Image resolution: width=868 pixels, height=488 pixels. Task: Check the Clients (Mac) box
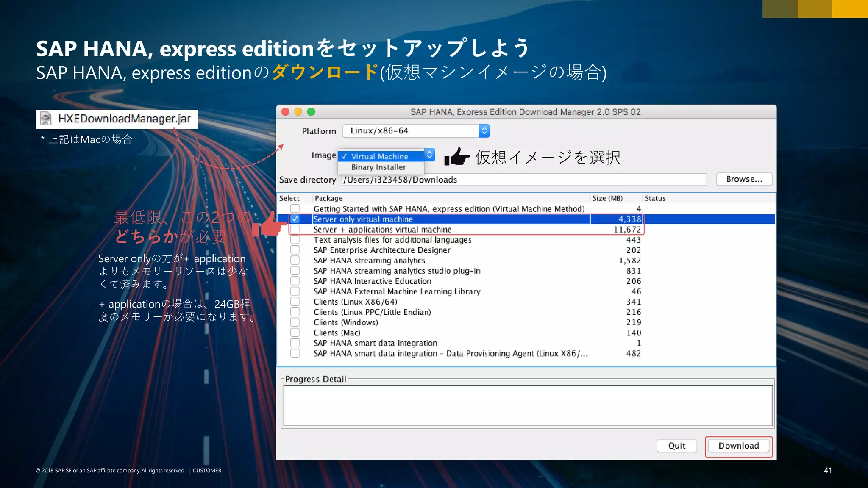pyautogui.click(x=295, y=333)
